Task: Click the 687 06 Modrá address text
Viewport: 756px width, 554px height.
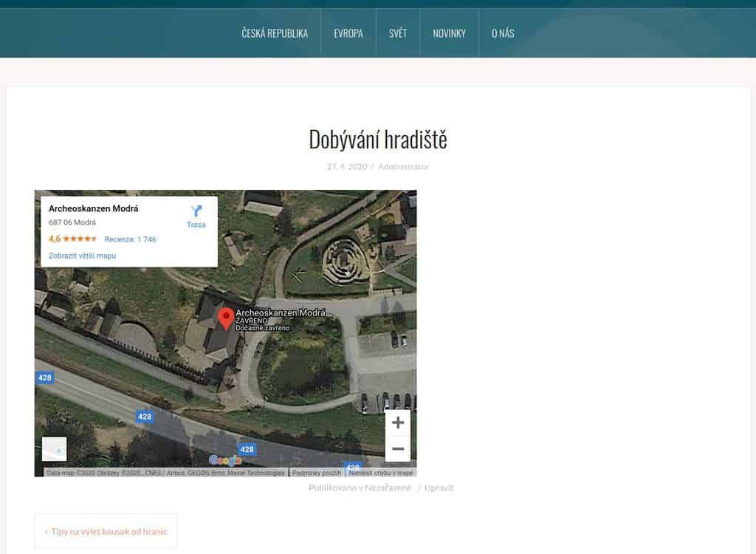Action: click(x=72, y=222)
